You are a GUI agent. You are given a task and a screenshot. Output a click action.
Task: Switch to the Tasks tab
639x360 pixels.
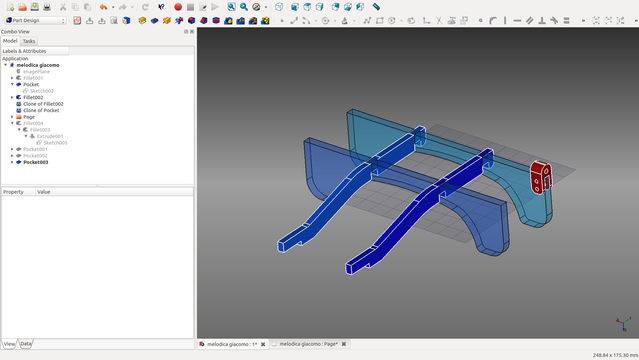coord(29,41)
